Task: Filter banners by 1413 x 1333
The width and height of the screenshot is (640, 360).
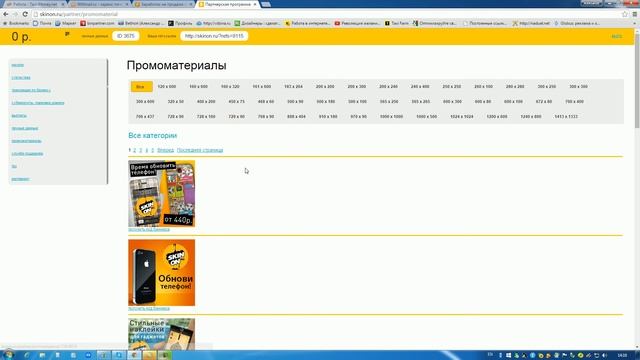Action: click(x=566, y=116)
